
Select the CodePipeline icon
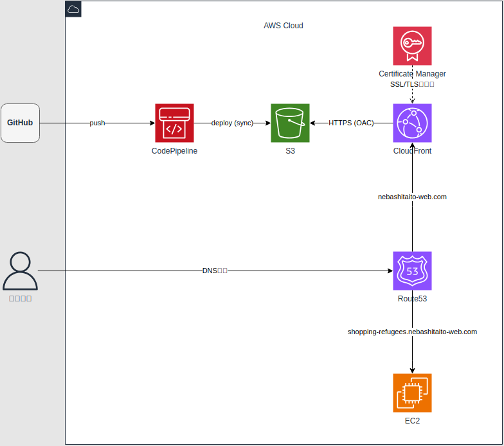pyautogui.click(x=174, y=123)
